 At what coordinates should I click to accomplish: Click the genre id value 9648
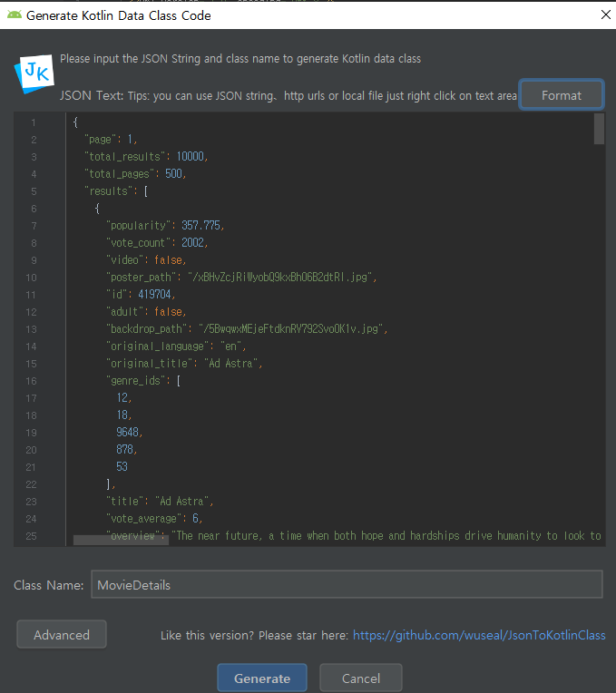point(127,433)
